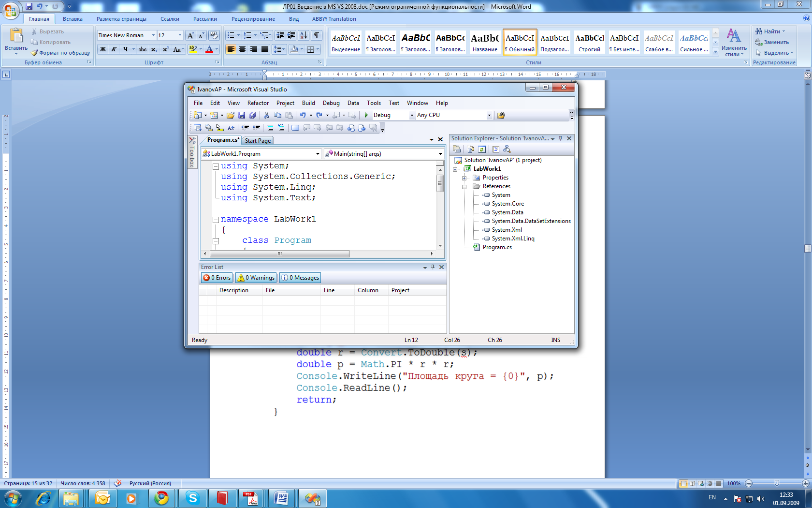Open the Refactor menu in Visual Studio
The width and height of the screenshot is (812, 508).
point(258,103)
